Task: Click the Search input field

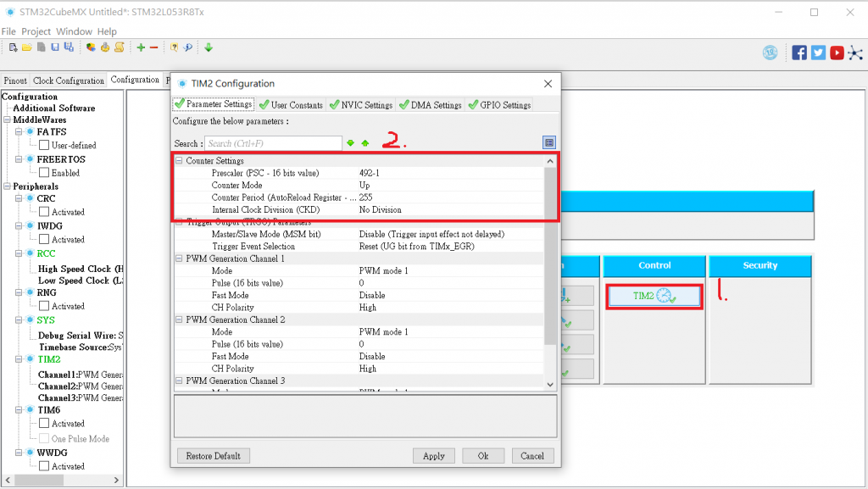Action: coord(274,143)
